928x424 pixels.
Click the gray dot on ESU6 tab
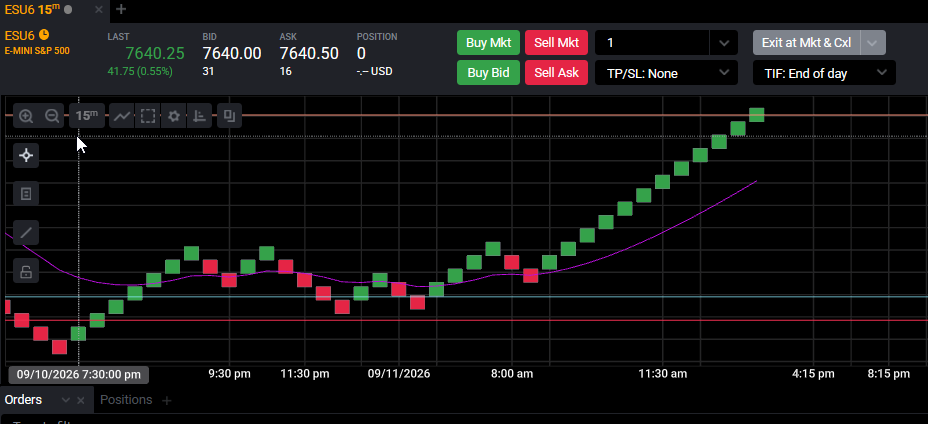point(68,9)
